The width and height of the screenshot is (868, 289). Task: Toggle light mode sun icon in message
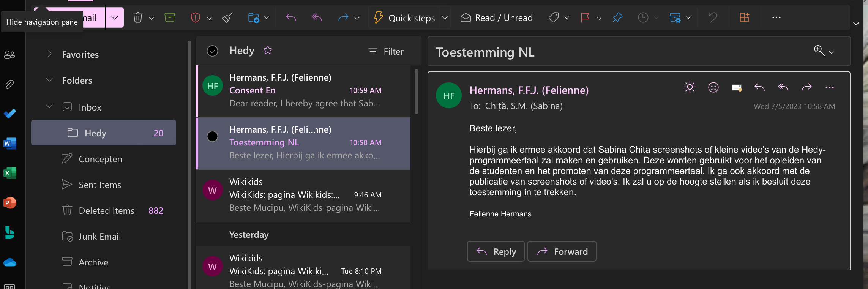click(x=690, y=87)
